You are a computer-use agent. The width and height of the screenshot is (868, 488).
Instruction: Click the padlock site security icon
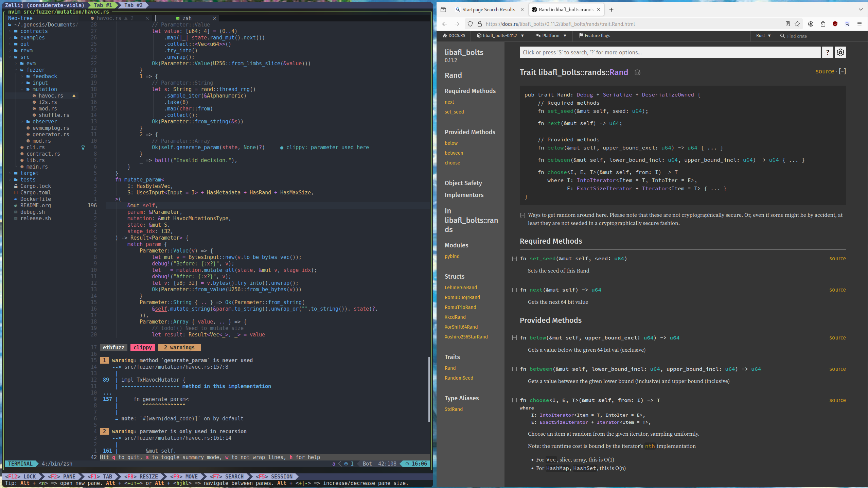479,24
